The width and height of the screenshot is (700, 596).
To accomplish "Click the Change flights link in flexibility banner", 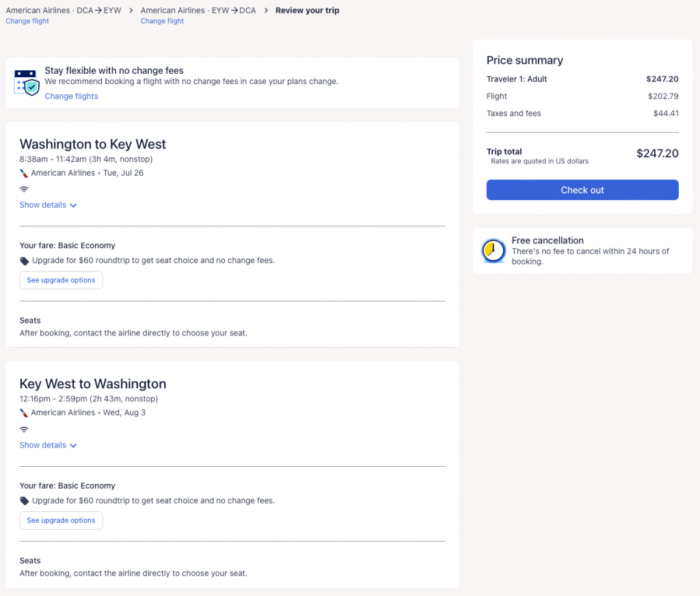I will click(71, 96).
